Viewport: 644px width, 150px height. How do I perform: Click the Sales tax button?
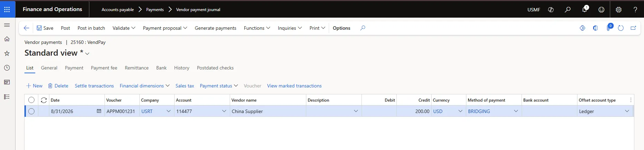pos(185,86)
